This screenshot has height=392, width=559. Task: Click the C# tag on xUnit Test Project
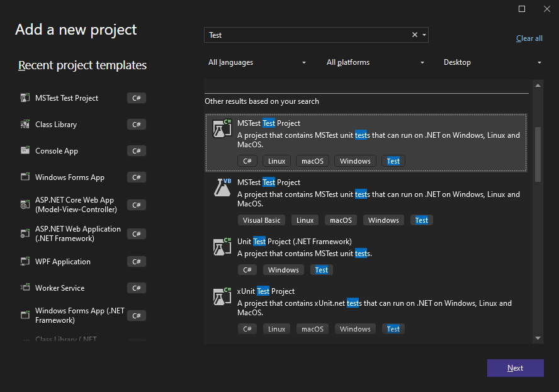(247, 329)
